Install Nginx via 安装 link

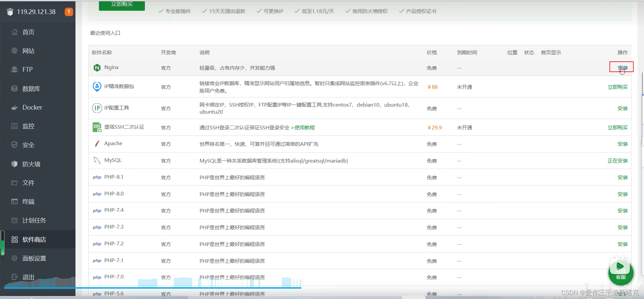click(623, 68)
